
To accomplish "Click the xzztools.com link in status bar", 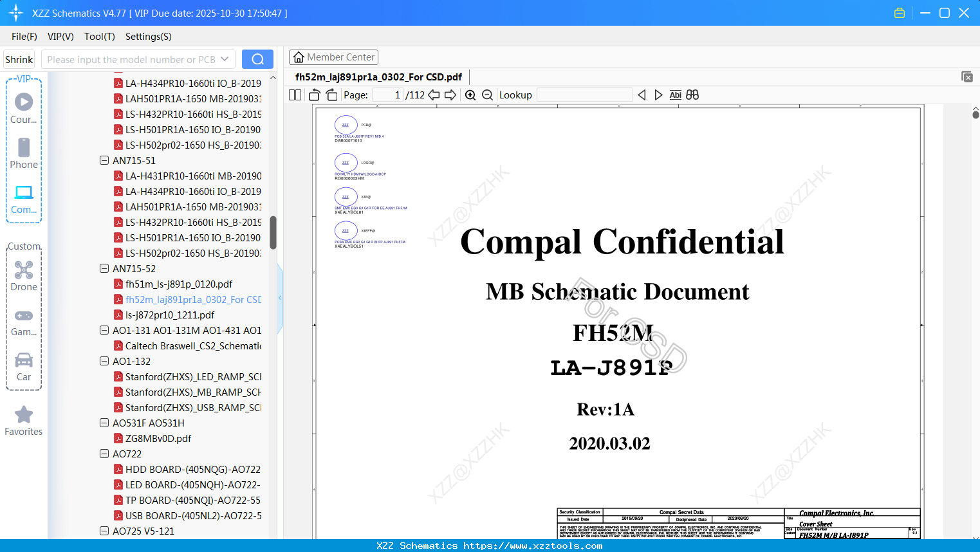I will 533,546.
